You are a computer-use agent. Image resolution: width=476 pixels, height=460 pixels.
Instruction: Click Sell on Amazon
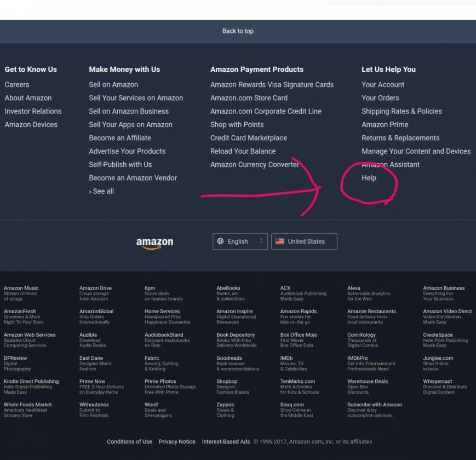pos(113,85)
